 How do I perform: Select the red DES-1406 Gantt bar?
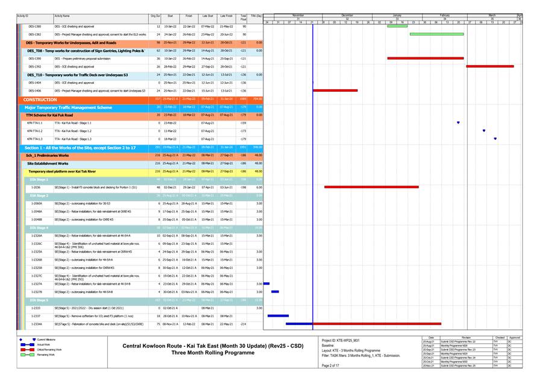(x=335, y=90)
